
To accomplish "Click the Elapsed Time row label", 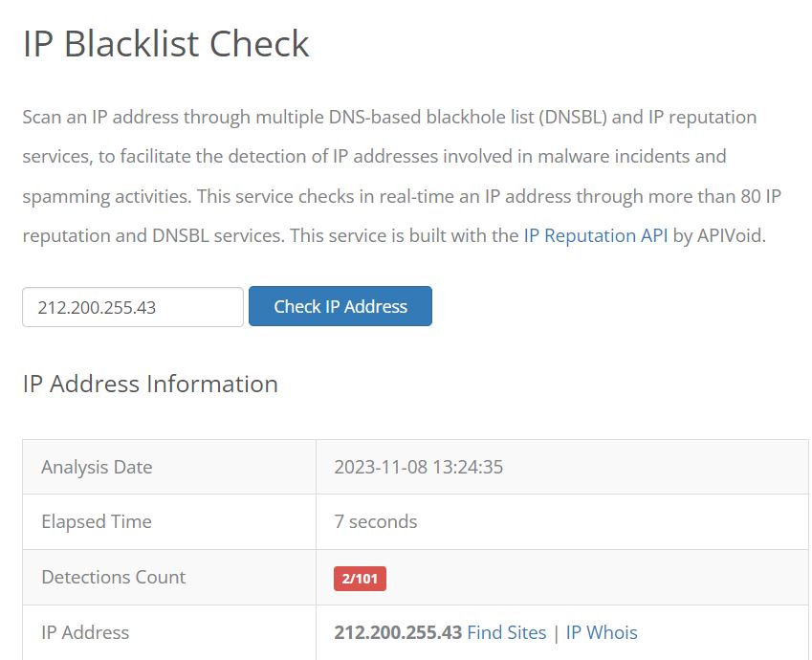I will pos(97,521).
